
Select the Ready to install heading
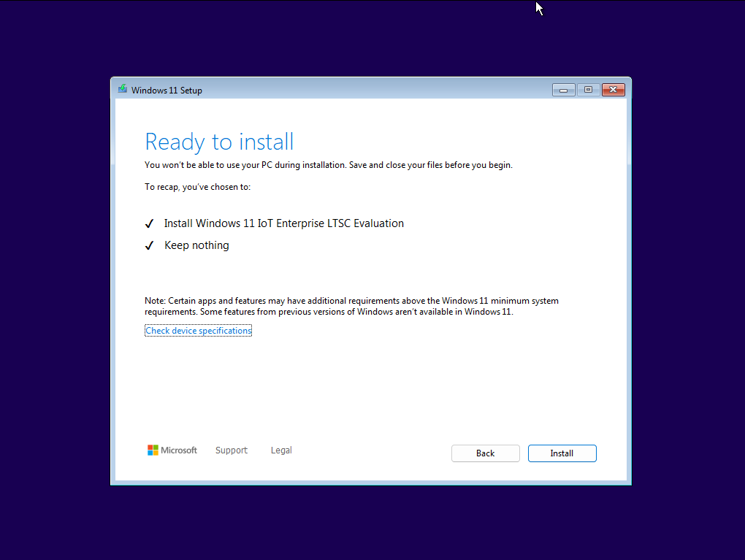tap(219, 141)
